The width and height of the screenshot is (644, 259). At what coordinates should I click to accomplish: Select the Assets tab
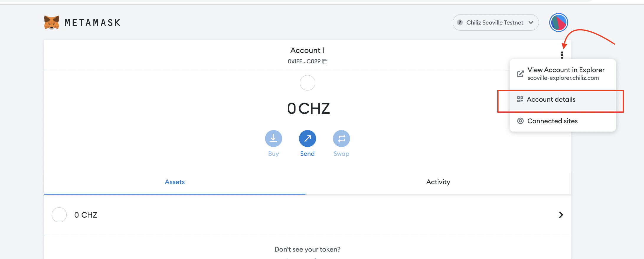coord(175,182)
